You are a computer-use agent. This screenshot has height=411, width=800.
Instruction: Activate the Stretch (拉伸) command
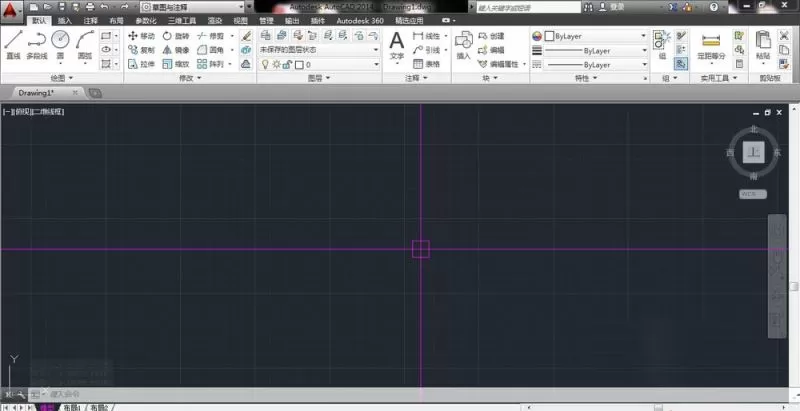pyautogui.click(x=141, y=64)
